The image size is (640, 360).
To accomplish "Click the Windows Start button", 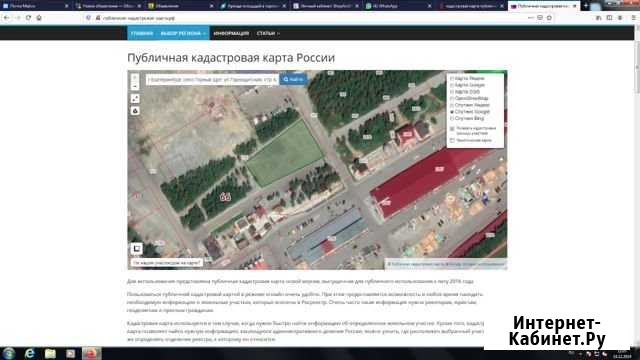I will pos(9,353).
